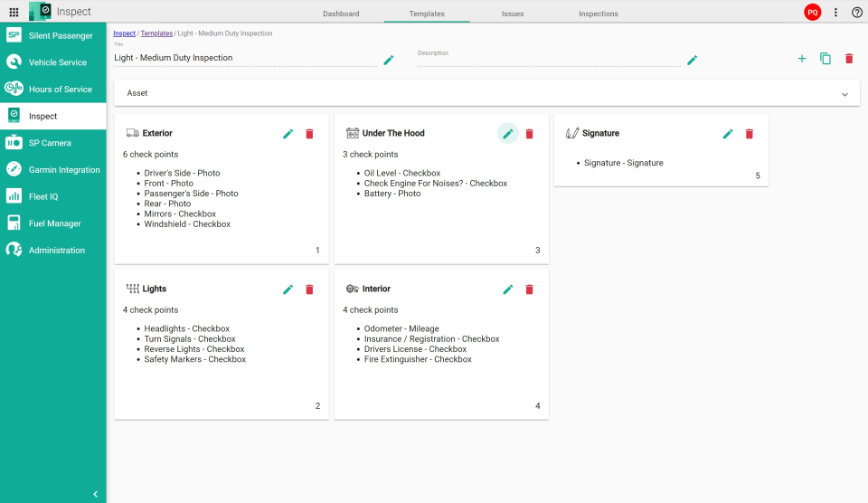Click the Description input field
This screenshot has height=503, width=868.
[x=549, y=60]
